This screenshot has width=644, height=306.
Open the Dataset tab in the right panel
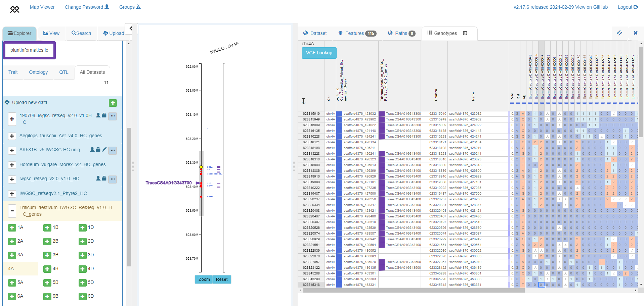pos(315,33)
